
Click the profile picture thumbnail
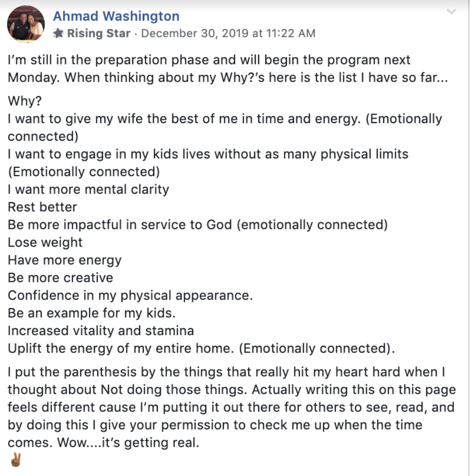(x=26, y=24)
